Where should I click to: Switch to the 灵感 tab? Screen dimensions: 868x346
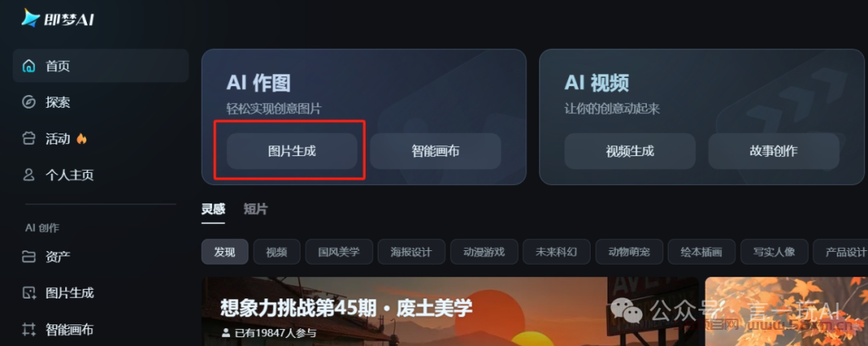213,209
